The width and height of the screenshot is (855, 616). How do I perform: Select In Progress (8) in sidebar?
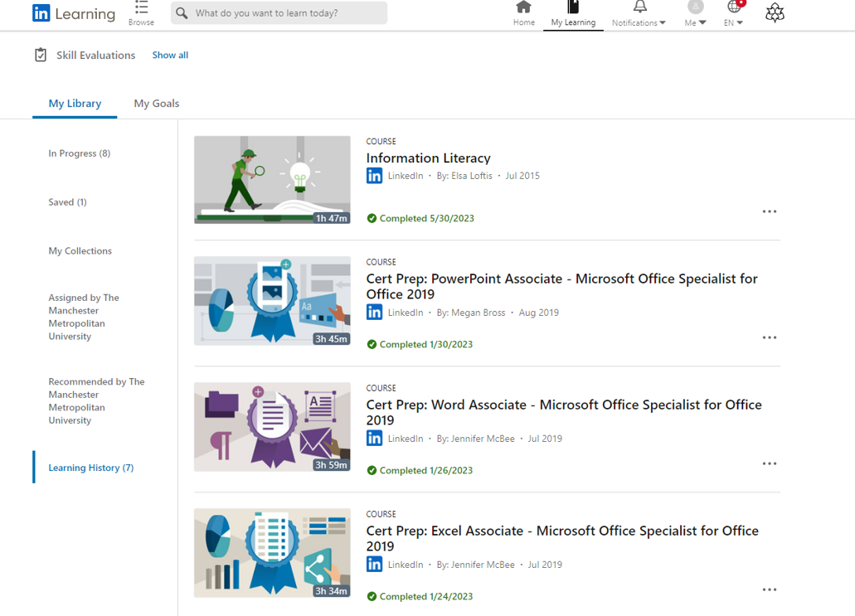79,153
